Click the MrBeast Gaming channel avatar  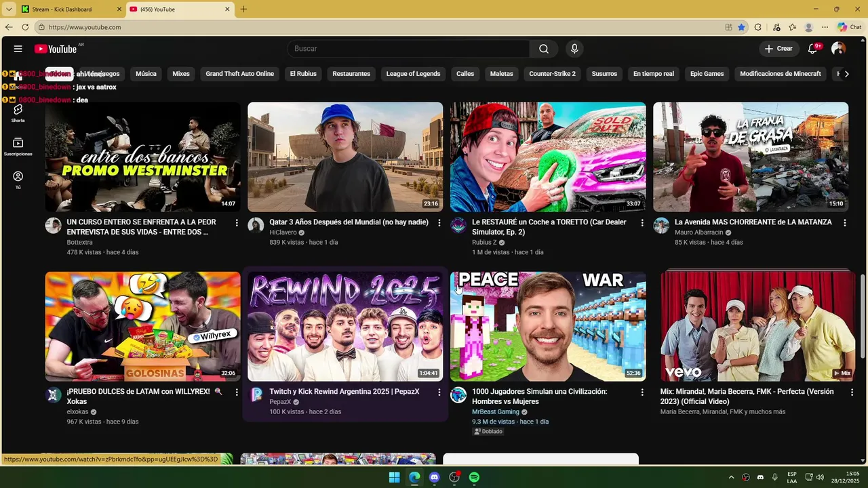tap(458, 395)
